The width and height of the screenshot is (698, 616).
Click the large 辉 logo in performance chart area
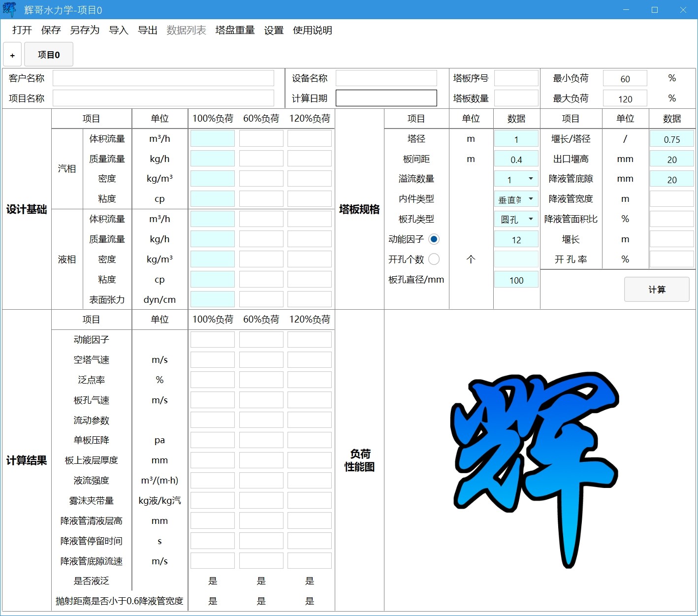[535, 469]
